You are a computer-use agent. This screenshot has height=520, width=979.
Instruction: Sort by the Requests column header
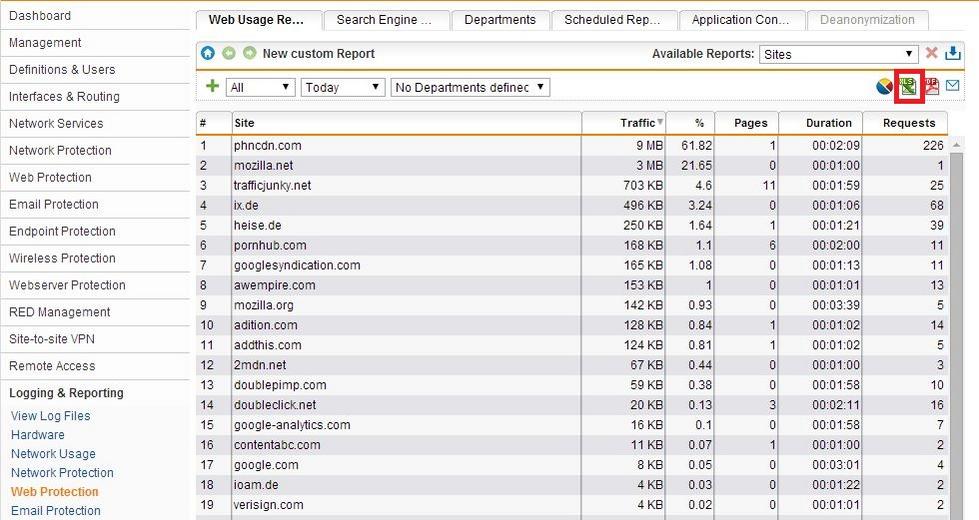click(x=905, y=122)
